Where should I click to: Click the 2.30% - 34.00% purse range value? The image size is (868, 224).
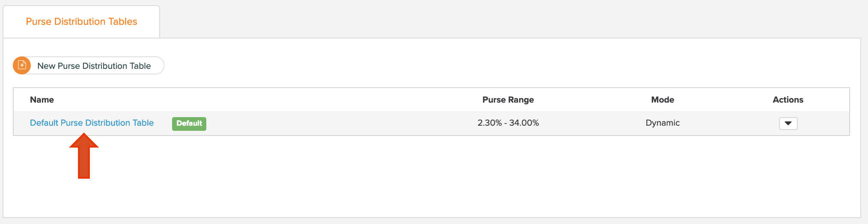coord(508,123)
